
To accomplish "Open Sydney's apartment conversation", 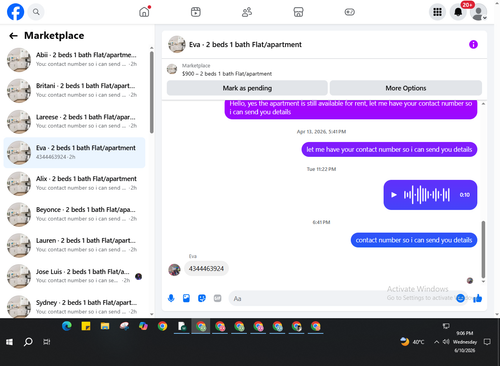I will [x=74, y=306].
